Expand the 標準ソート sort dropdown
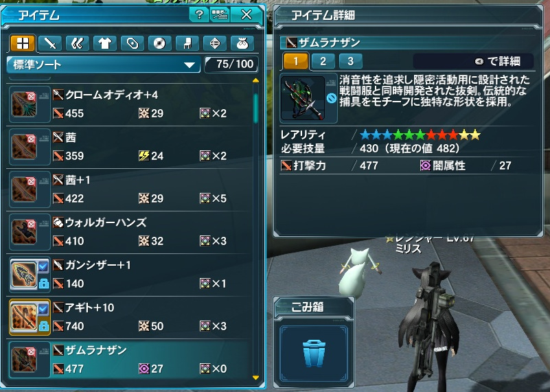Image resolution: width=550 pixels, height=392 pixels. click(104, 65)
